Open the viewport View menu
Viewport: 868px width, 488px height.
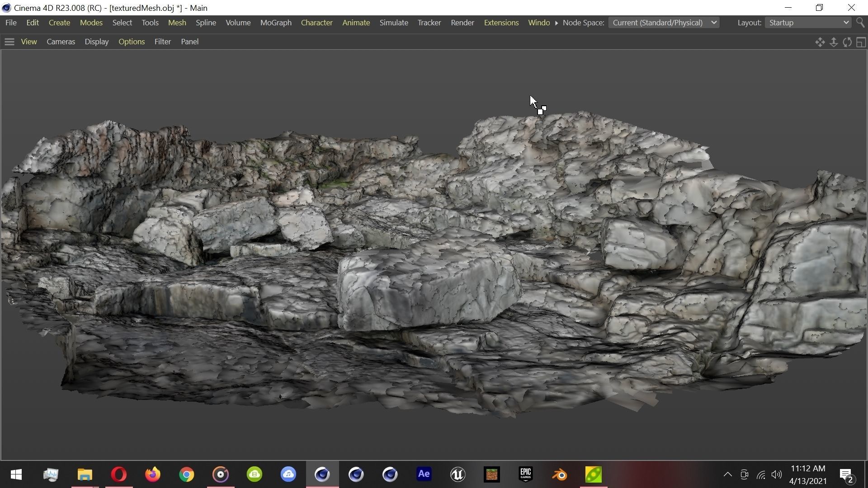pos(29,42)
